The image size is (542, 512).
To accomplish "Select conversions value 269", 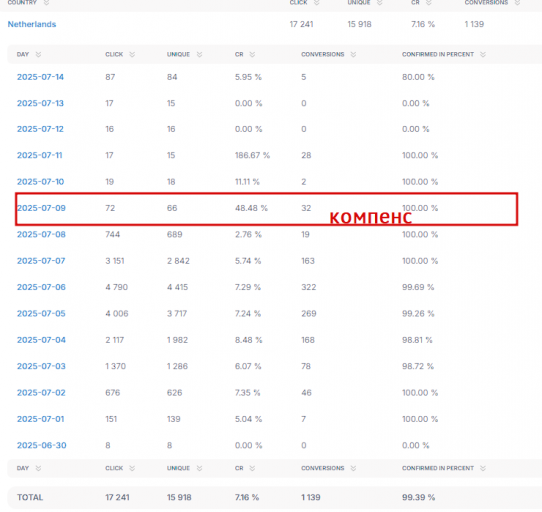I will [x=309, y=314].
